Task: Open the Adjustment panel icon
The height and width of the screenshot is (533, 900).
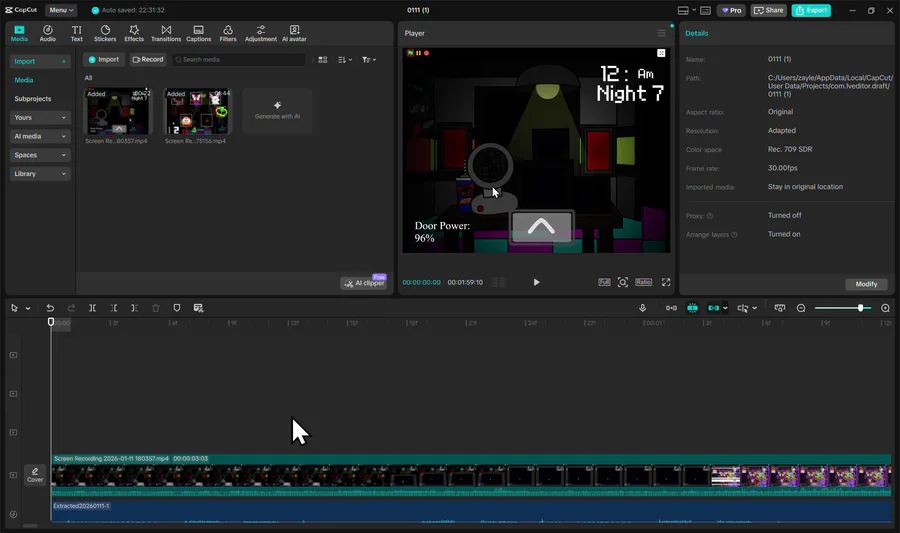Action: (261, 33)
